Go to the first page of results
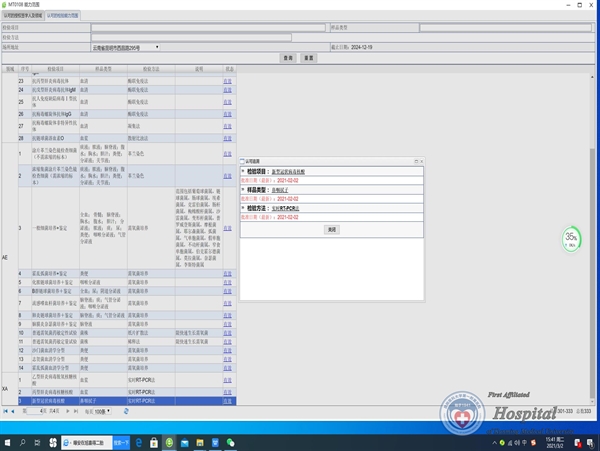Screen dimensions: 600x451 5,411
